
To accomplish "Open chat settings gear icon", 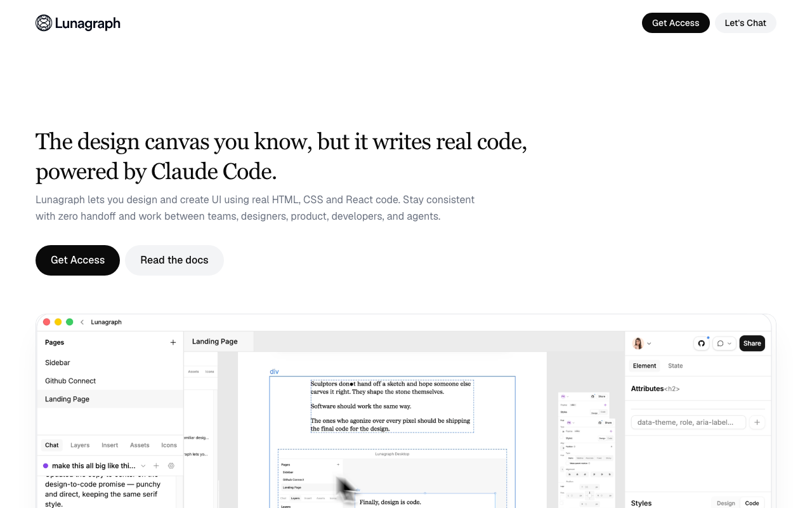I will point(171,466).
